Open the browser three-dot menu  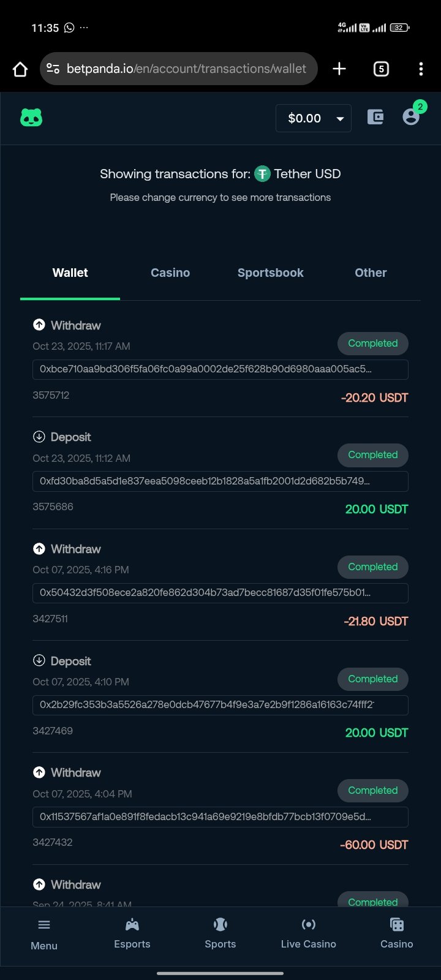coord(421,69)
